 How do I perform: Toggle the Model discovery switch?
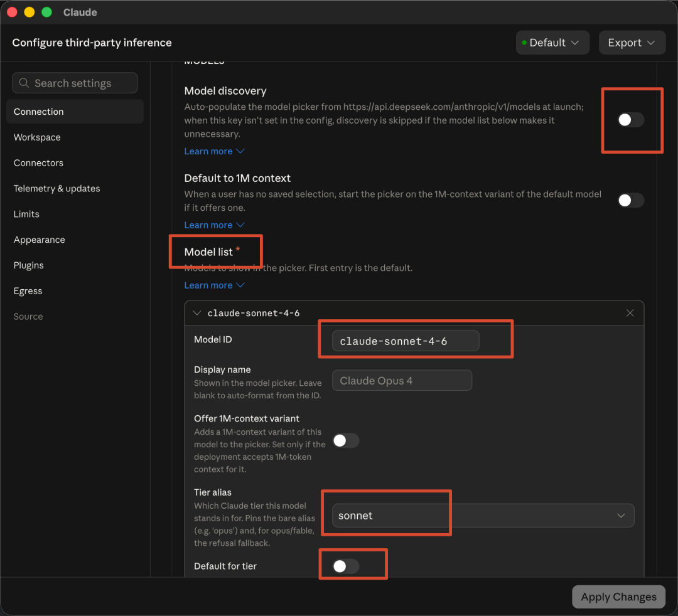coord(631,120)
